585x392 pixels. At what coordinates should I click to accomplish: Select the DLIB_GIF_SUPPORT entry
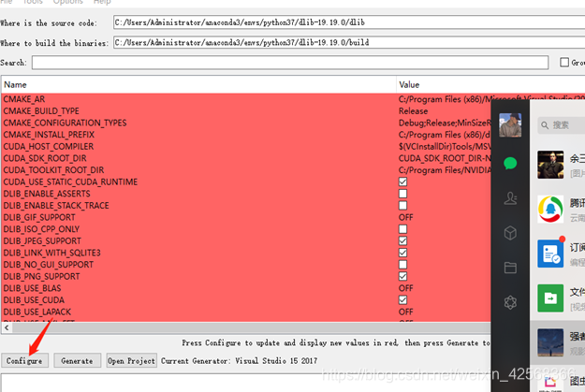tap(39, 217)
